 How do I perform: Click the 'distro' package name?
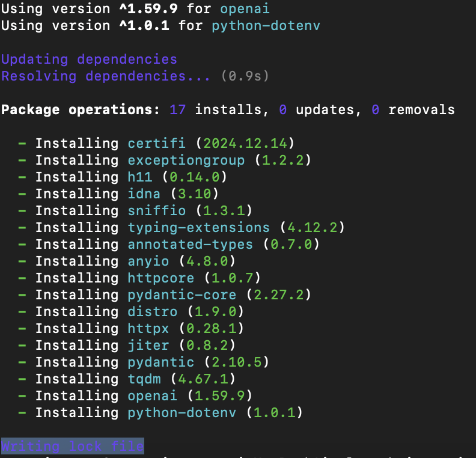tap(153, 312)
